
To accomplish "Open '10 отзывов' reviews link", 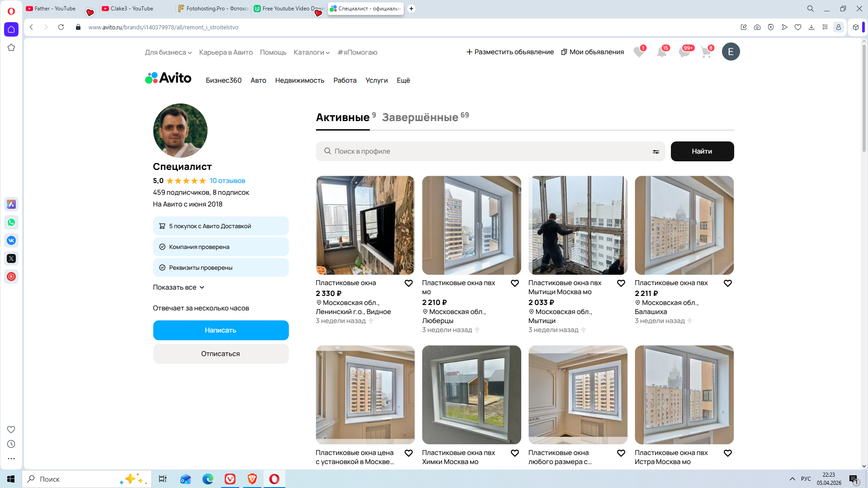I will (227, 181).
